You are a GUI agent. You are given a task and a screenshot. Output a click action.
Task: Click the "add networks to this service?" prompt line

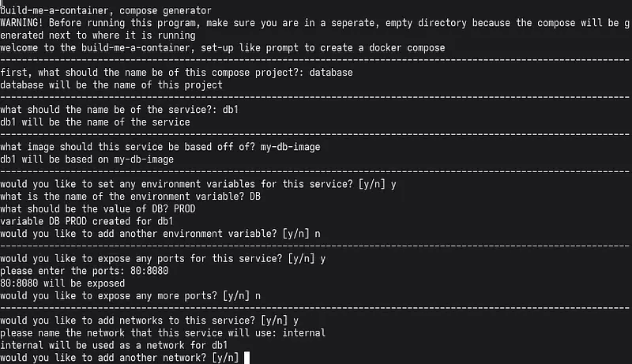(x=149, y=321)
